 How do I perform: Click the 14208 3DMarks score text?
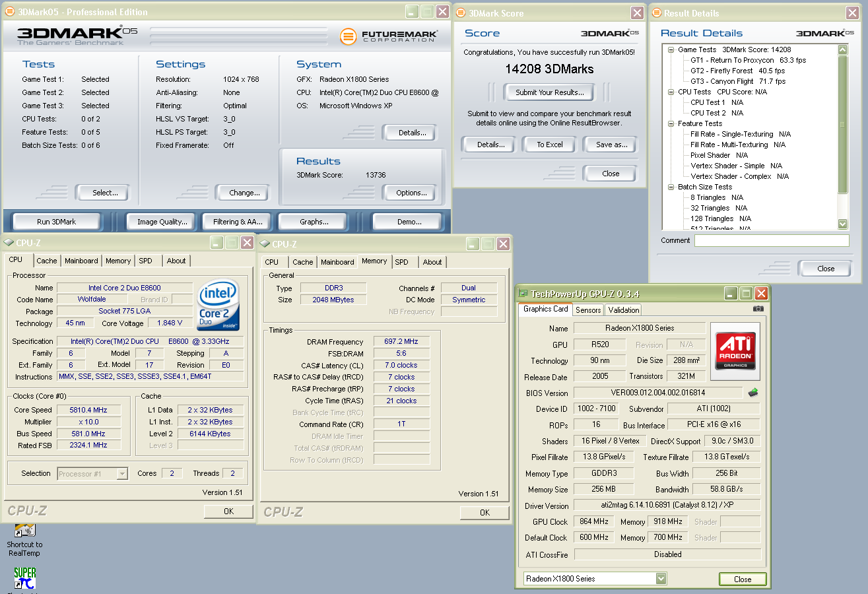point(549,69)
